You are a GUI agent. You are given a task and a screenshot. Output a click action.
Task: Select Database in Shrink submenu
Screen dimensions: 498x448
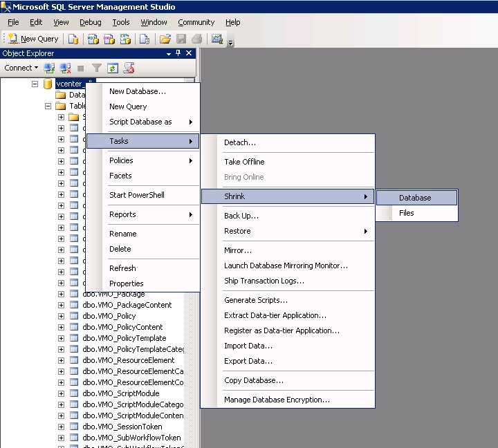(x=416, y=198)
